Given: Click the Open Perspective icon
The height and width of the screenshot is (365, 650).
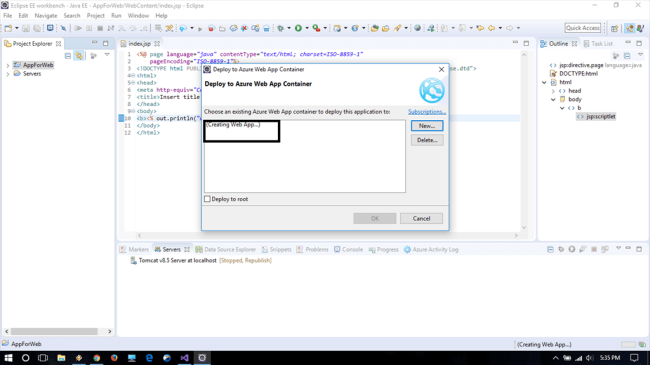Looking at the screenshot, I should click(x=614, y=28).
